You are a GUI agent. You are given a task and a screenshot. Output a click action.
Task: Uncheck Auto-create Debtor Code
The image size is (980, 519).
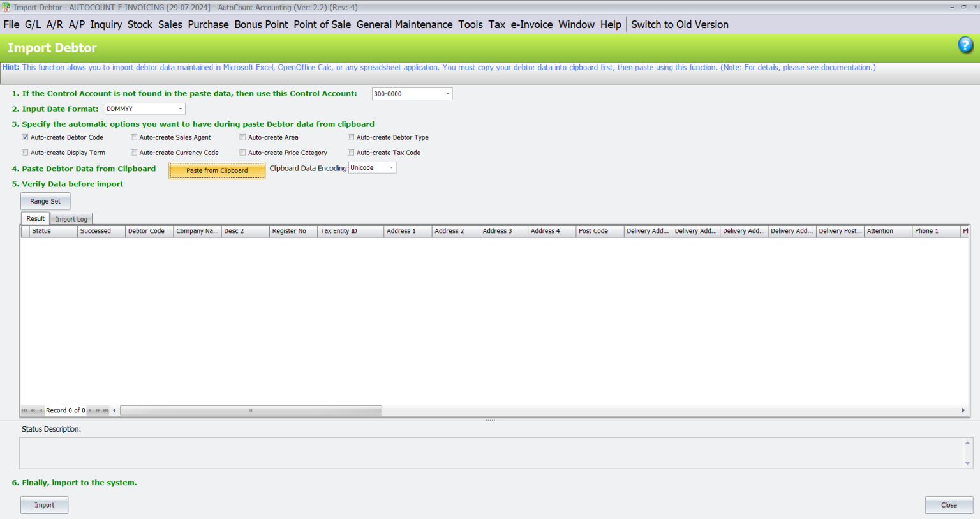[x=25, y=137]
